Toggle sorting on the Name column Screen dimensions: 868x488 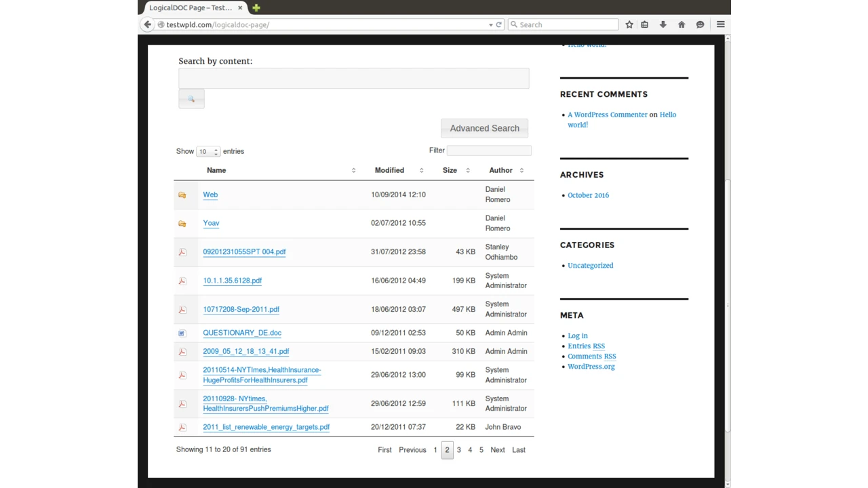pos(353,170)
